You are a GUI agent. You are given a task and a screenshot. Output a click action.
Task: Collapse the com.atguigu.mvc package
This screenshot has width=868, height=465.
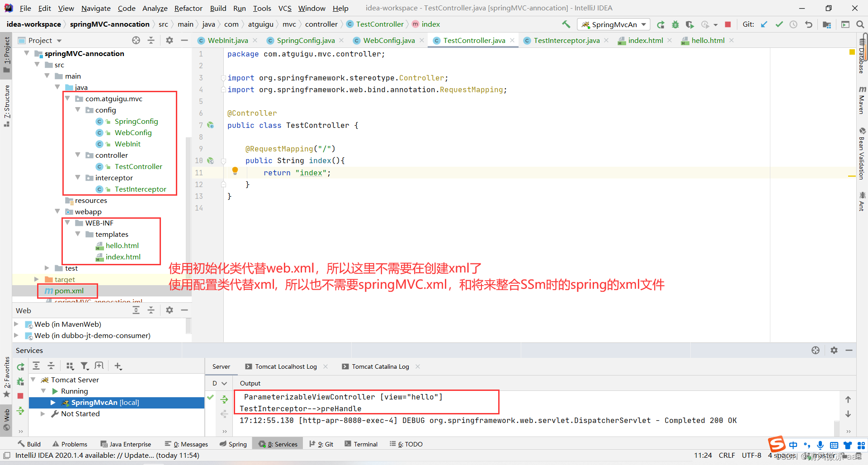tap(67, 99)
